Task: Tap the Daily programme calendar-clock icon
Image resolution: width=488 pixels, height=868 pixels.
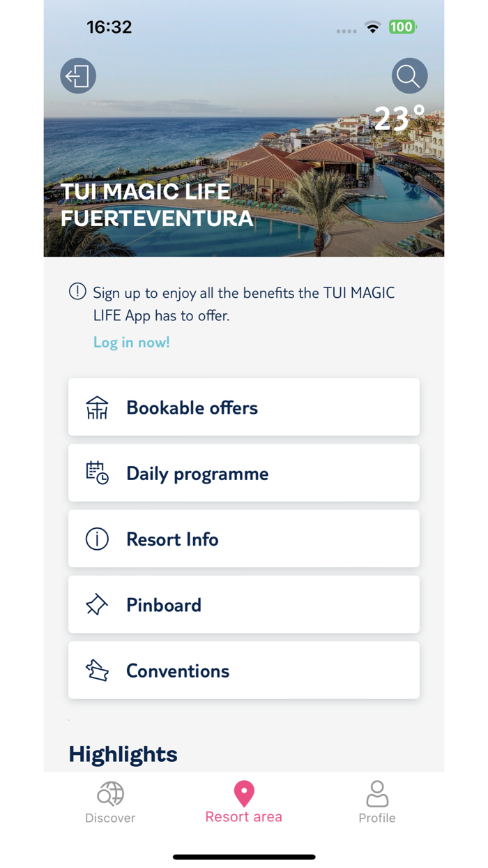Action: [97, 472]
